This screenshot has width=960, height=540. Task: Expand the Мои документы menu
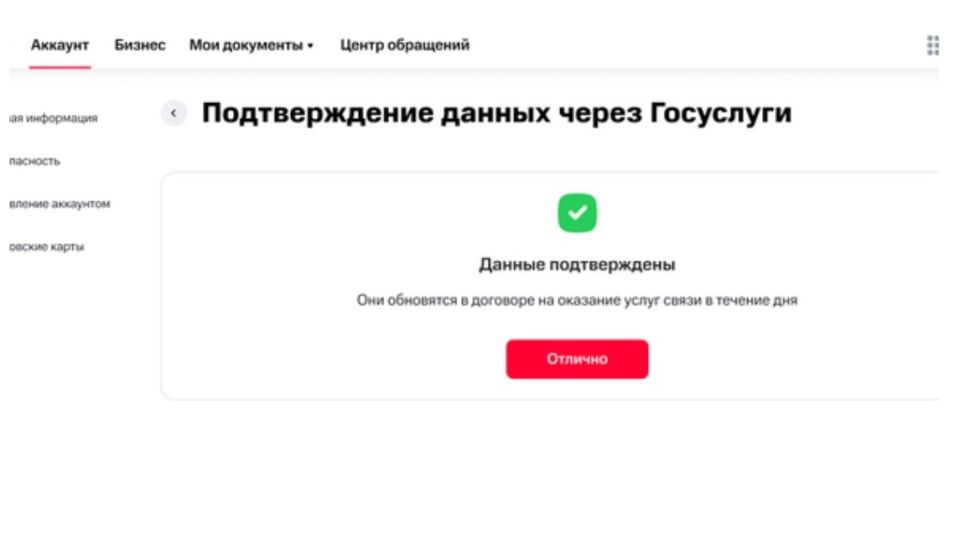click(x=251, y=45)
